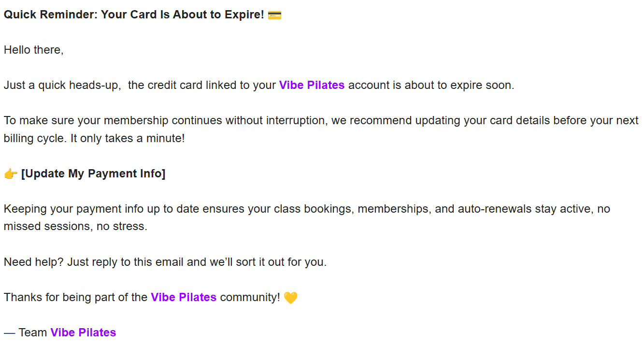Open the Update My Payment Info link
Screen dimensions: 644x347
pyautogui.click(x=93, y=174)
